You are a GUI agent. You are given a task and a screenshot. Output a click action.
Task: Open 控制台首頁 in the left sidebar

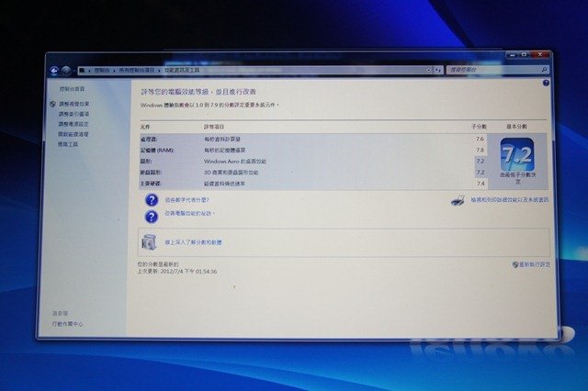click(x=72, y=89)
